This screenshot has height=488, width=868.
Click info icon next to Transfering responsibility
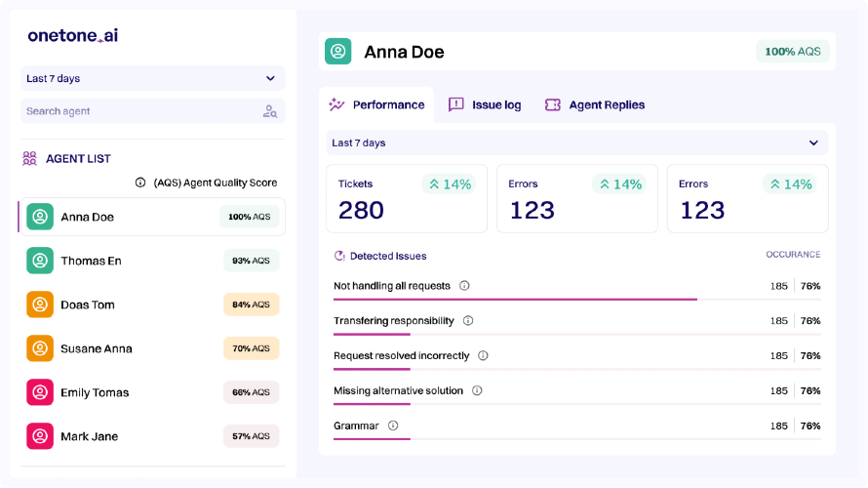[468, 321]
